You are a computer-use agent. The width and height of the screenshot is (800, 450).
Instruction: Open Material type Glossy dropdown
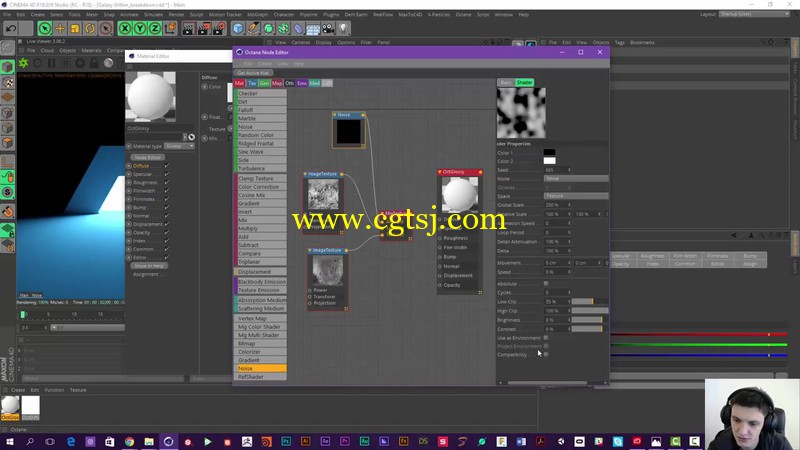coord(180,146)
